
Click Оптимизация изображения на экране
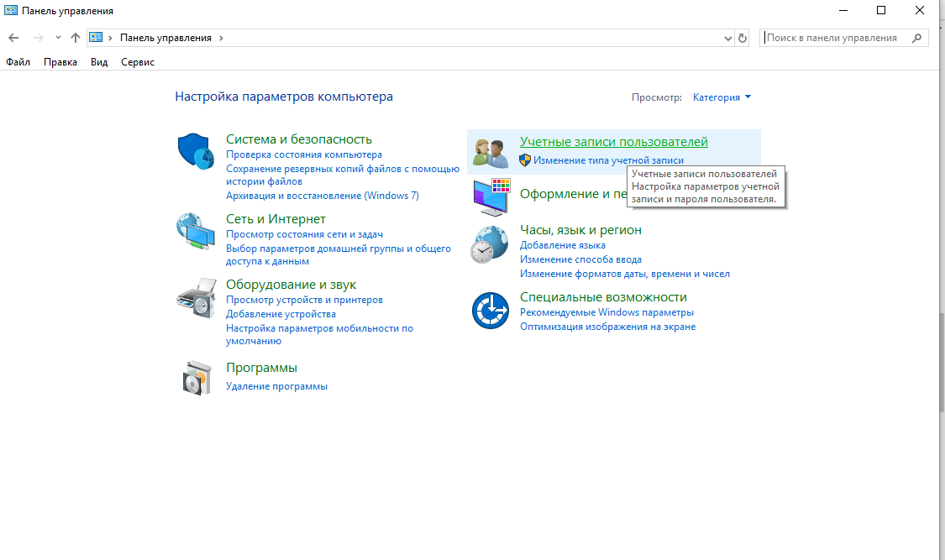pyautogui.click(x=607, y=327)
